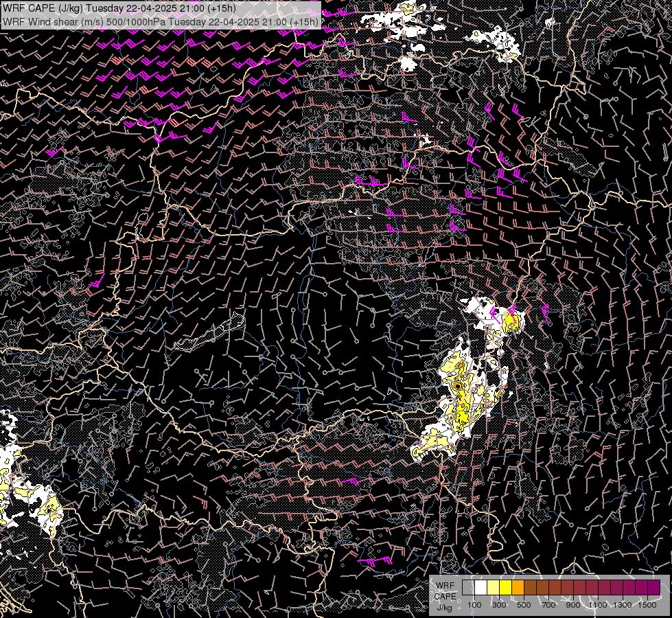Click the WRF CAPE (J/kg) title line
Image resolution: width=672 pixels, height=618 pixels.
point(119,8)
